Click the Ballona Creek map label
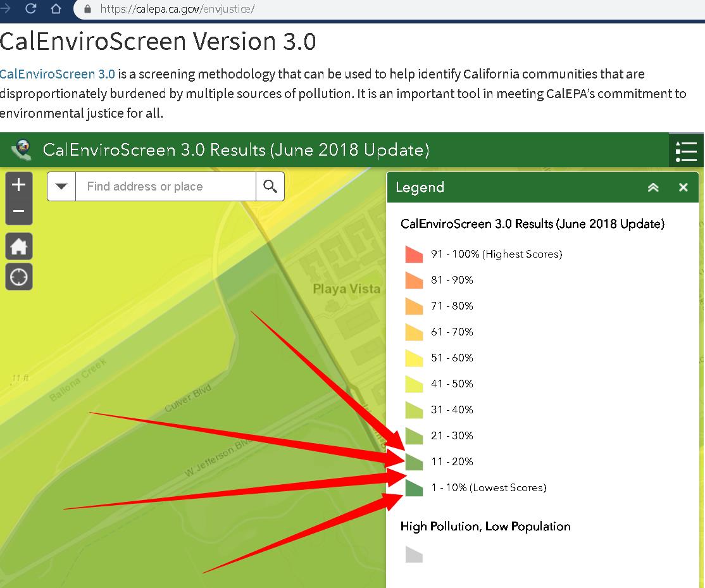This screenshot has height=588, width=705. pyautogui.click(x=78, y=379)
